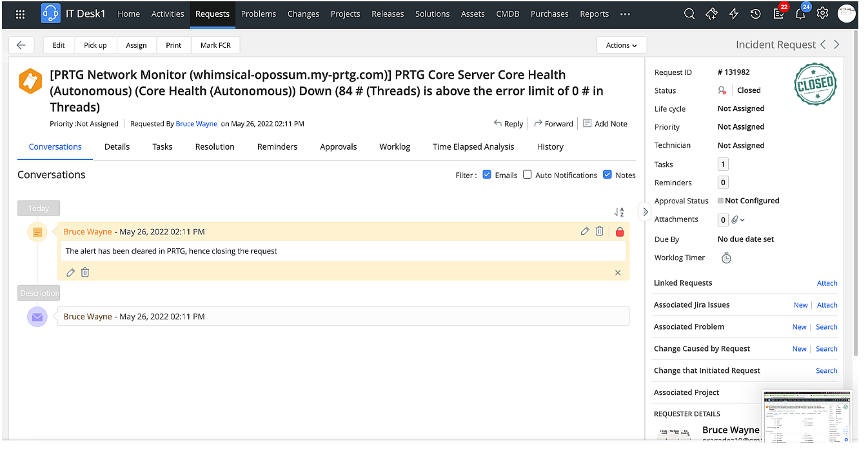Viewport: 868px width, 451px height.
Task: Click the red lock icon on note
Action: [x=620, y=232]
